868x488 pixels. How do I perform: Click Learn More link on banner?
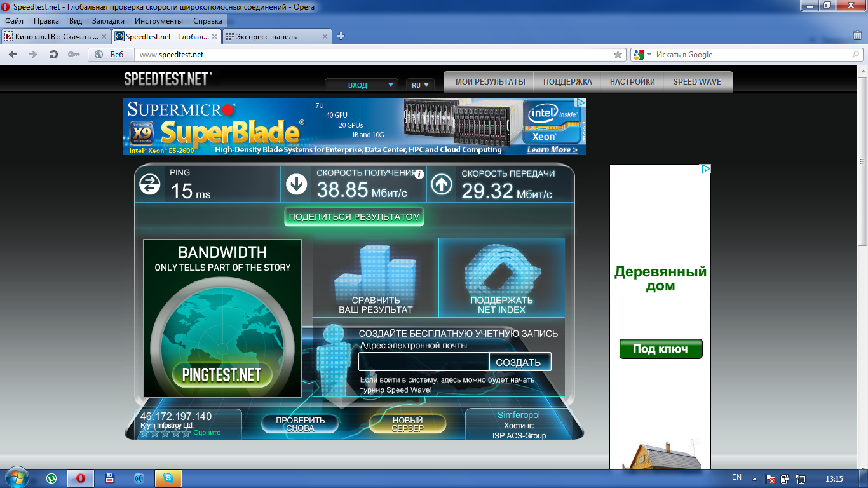coord(552,150)
